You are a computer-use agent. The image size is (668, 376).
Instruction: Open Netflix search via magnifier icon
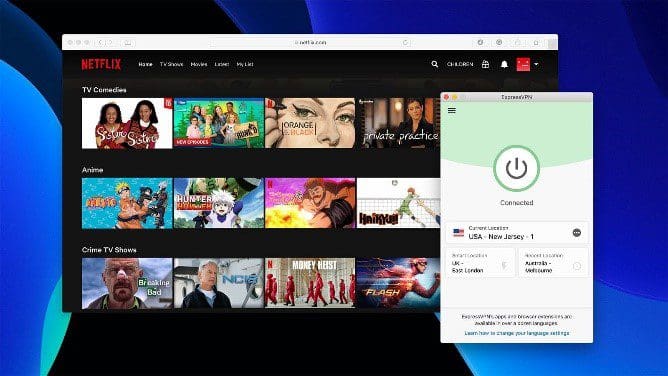coord(435,64)
